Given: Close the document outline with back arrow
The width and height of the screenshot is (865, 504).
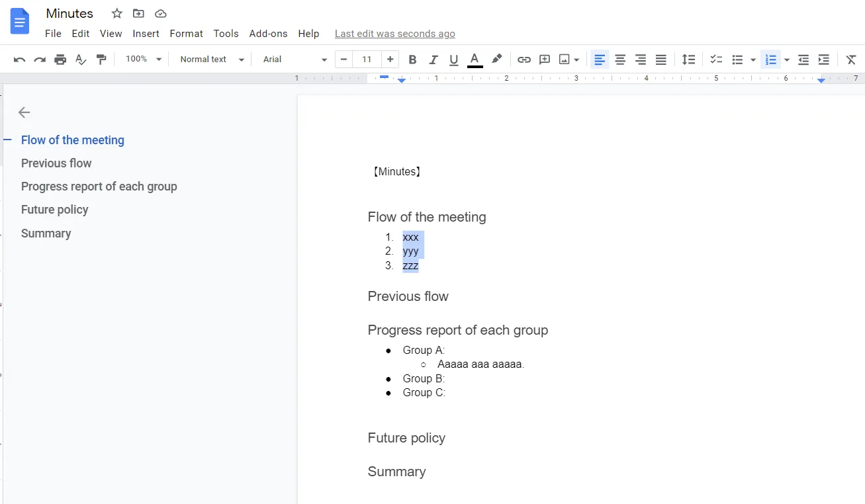Looking at the screenshot, I should coord(24,112).
